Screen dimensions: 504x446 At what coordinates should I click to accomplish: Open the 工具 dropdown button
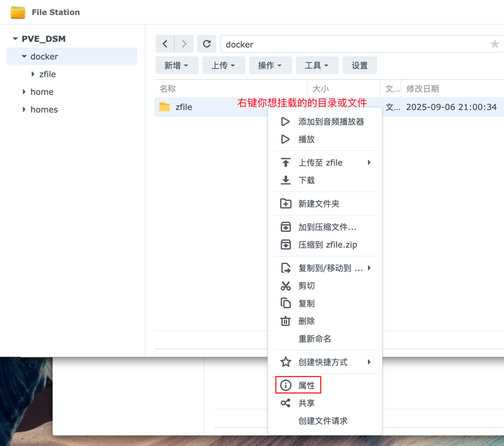(x=317, y=65)
